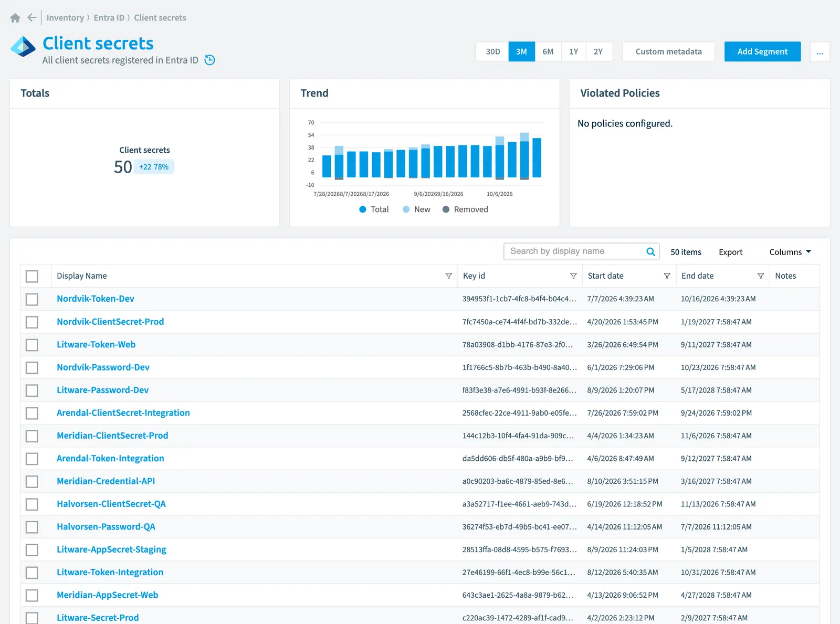
Task: Expand the Columns dropdown
Action: pos(790,252)
